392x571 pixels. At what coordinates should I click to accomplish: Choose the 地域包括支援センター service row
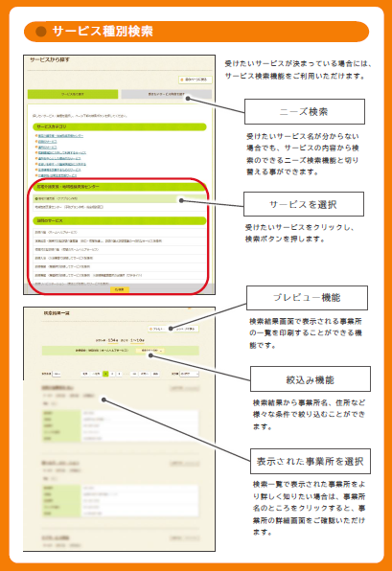pyautogui.click(x=120, y=207)
